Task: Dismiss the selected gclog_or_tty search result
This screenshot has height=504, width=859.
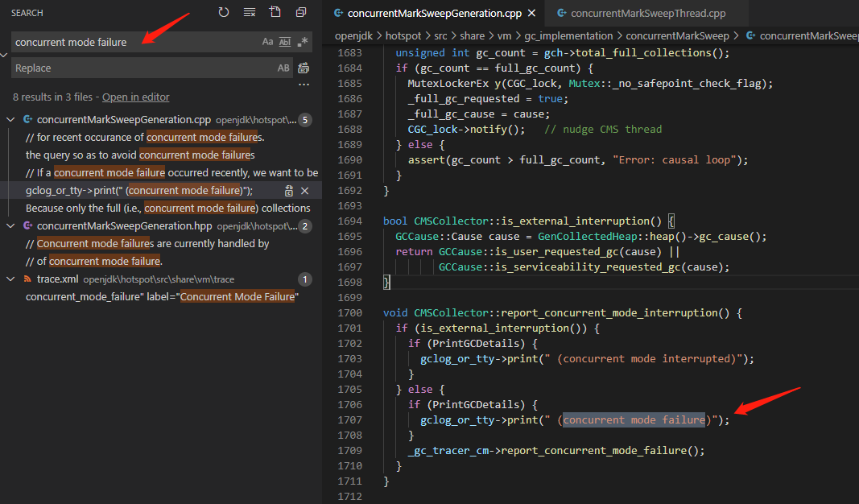Action: (305, 191)
